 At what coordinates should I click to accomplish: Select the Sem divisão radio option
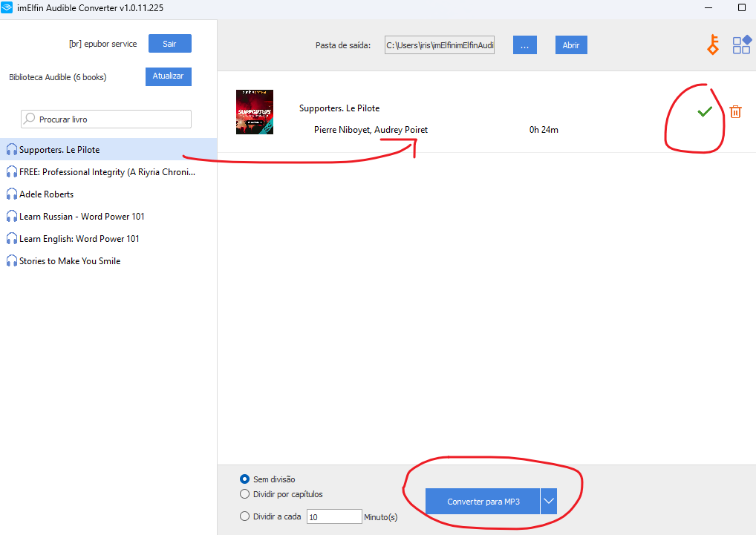244,479
